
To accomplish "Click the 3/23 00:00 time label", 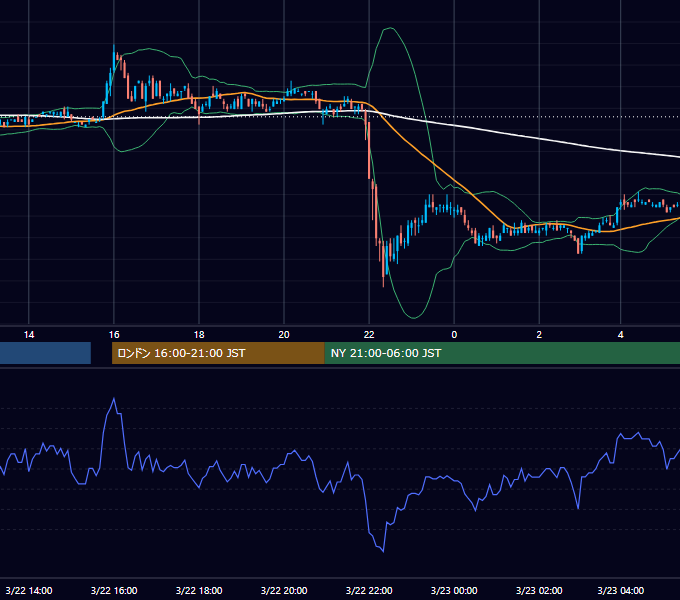I will coord(454,590).
